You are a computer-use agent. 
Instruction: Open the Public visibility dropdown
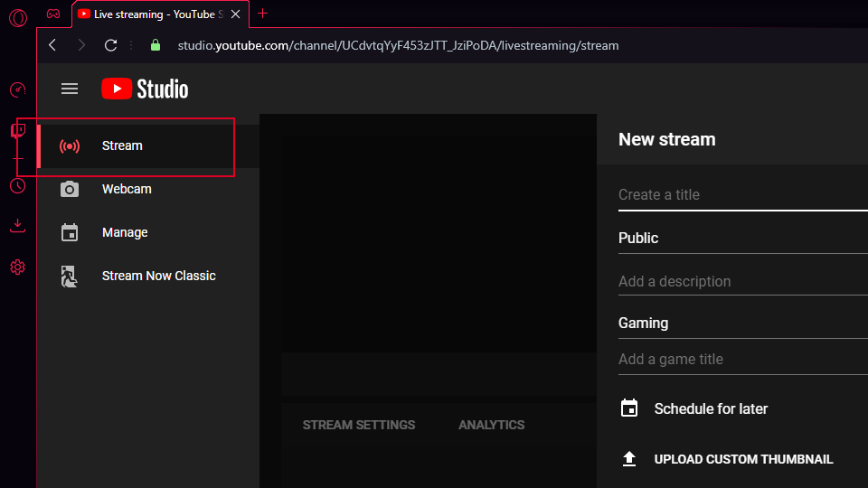coord(743,239)
